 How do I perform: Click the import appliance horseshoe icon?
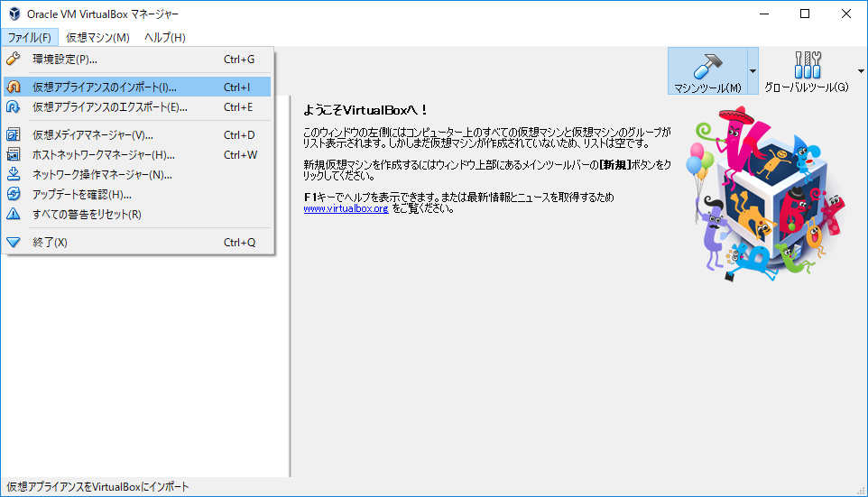(14, 87)
